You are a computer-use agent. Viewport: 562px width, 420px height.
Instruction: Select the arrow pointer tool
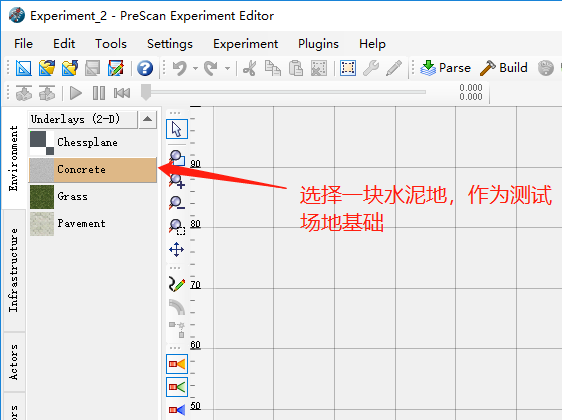pyautogui.click(x=177, y=129)
